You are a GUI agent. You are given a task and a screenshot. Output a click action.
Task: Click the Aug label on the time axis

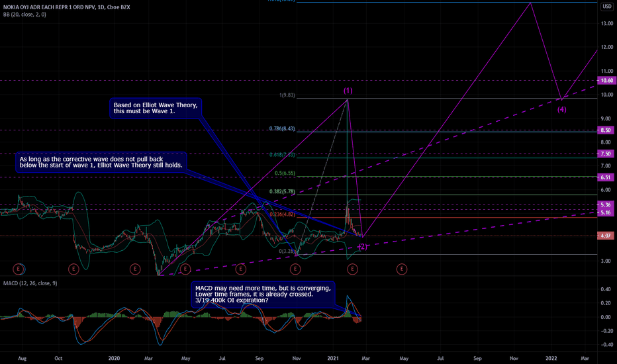[22, 358]
